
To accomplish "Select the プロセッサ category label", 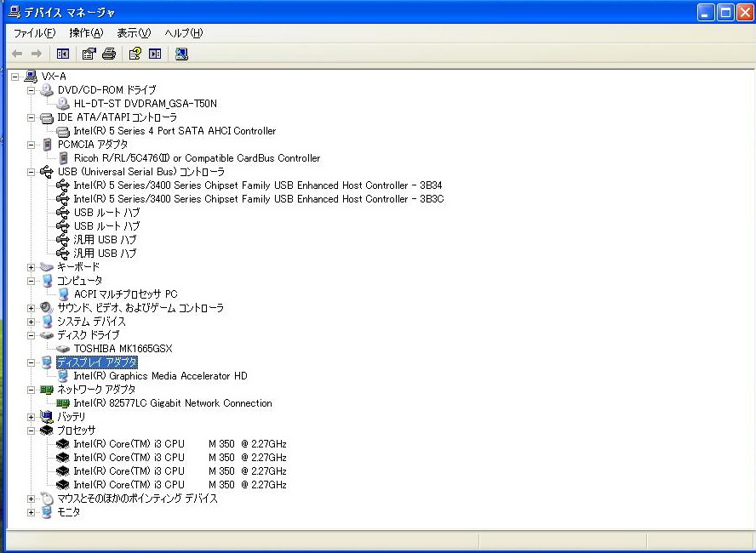I will pos(76,430).
